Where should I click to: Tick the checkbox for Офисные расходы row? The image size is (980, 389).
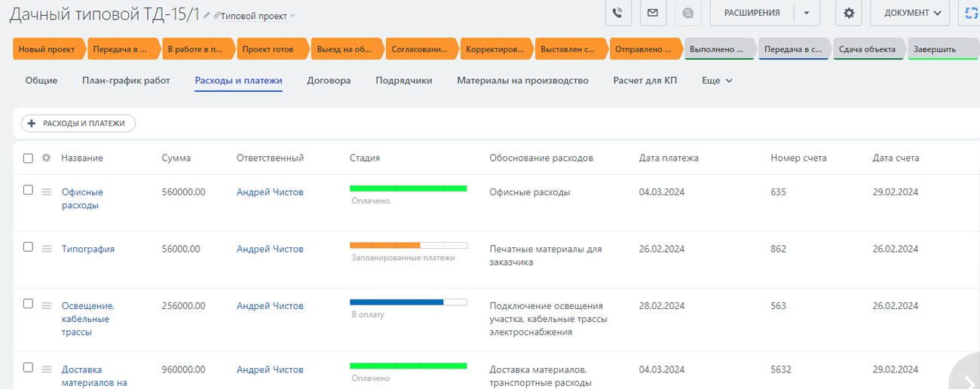(x=28, y=190)
